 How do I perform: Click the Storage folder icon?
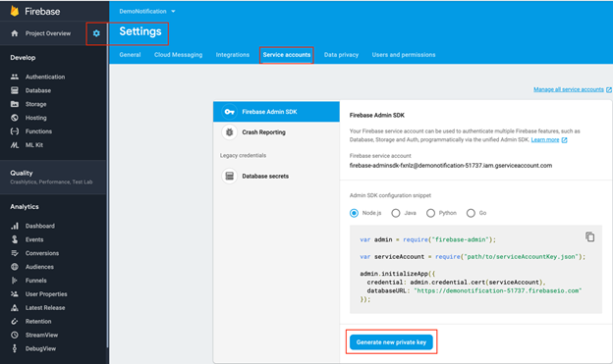(15, 104)
